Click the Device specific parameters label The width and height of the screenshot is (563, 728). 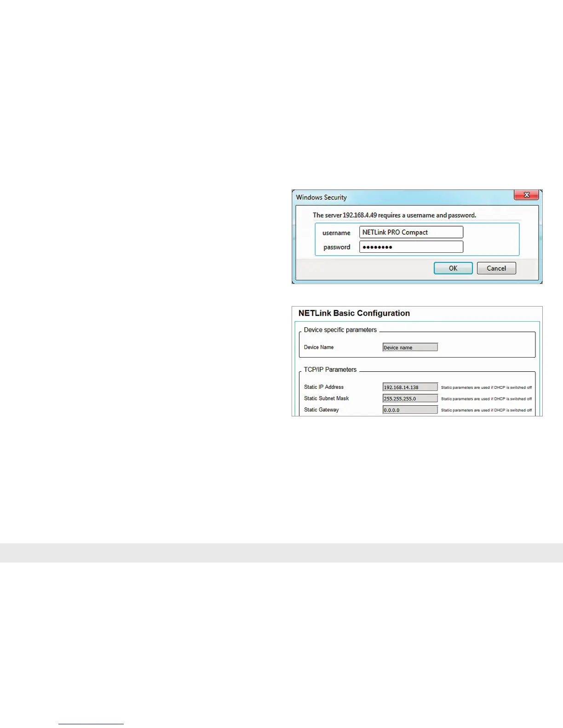point(340,330)
